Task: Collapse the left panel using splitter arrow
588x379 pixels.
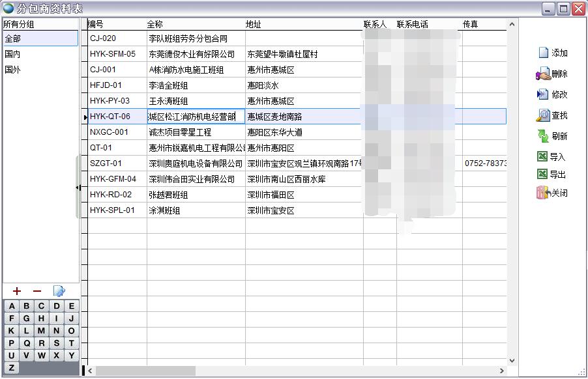Action: (78, 188)
